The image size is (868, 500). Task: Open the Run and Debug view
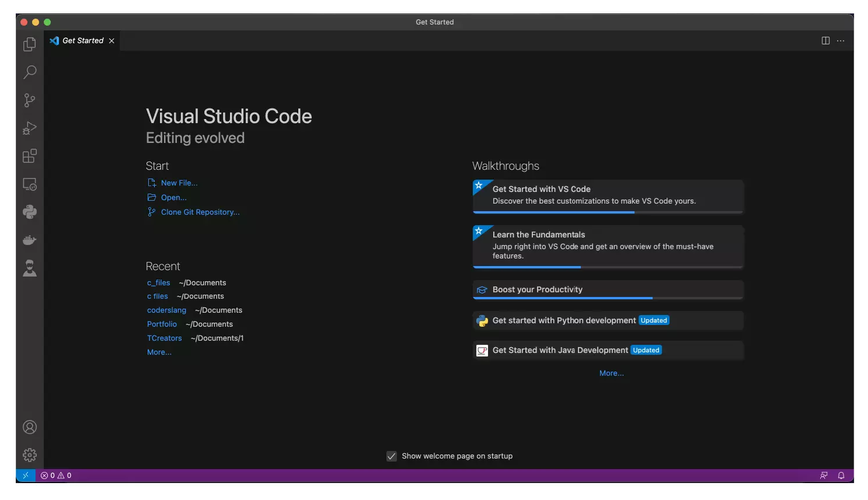point(30,128)
